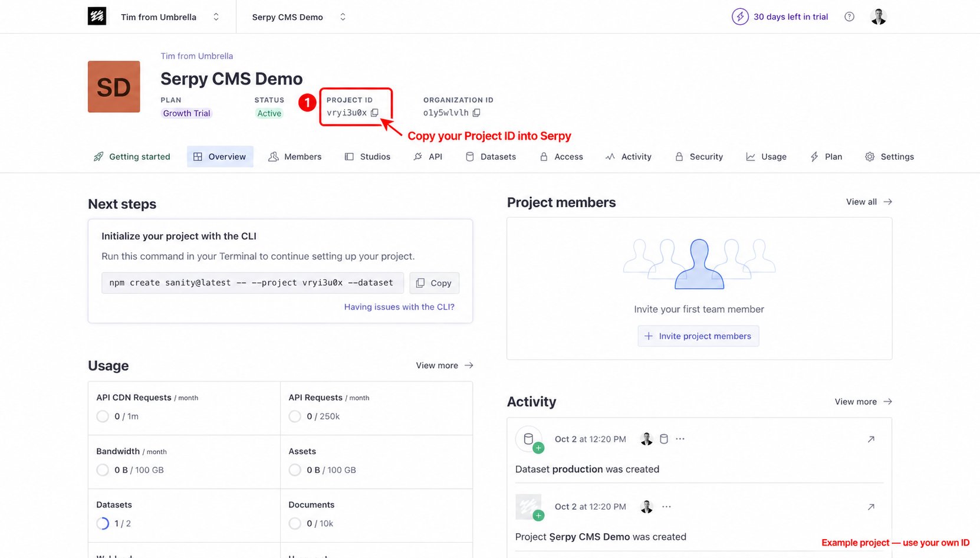View more Usage details
The width and height of the screenshot is (980, 558).
(445, 365)
